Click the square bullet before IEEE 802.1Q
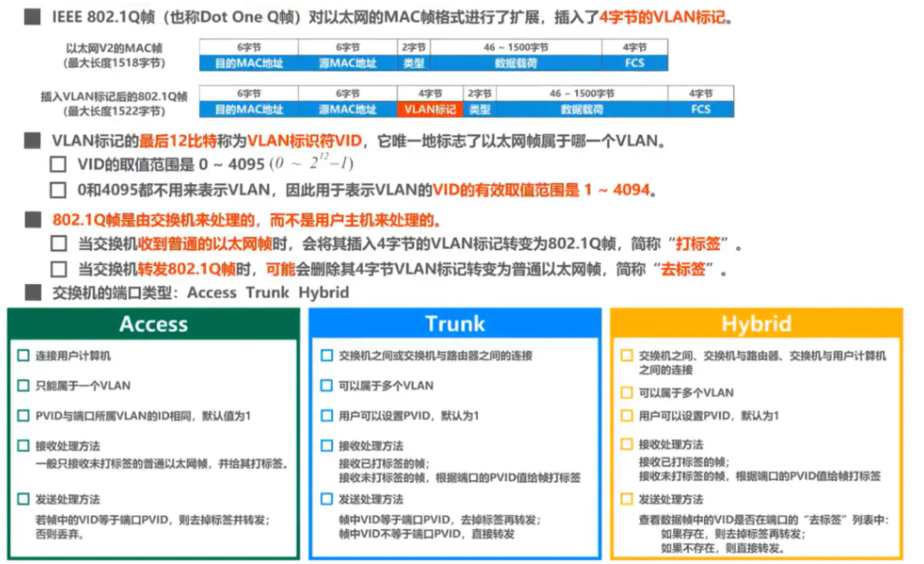 click(33, 17)
